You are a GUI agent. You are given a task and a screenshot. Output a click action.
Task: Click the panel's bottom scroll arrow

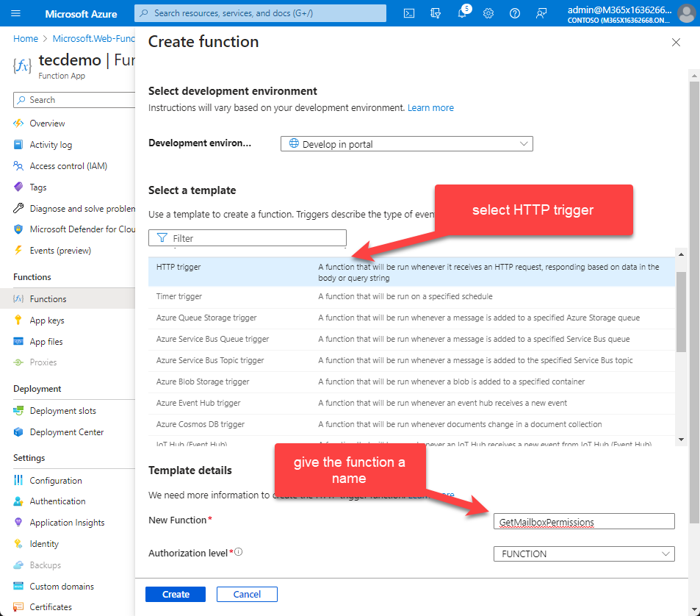(x=694, y=609)
